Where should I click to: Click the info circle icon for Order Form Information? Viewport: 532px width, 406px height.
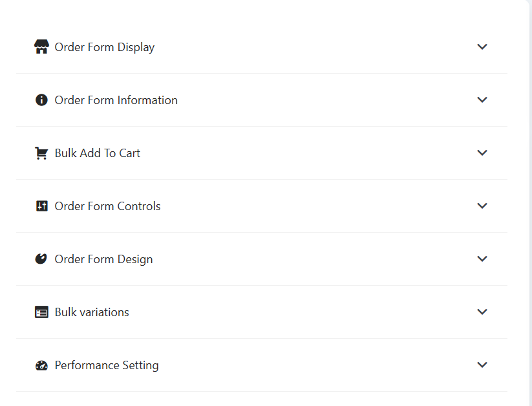tap(41, 100)
